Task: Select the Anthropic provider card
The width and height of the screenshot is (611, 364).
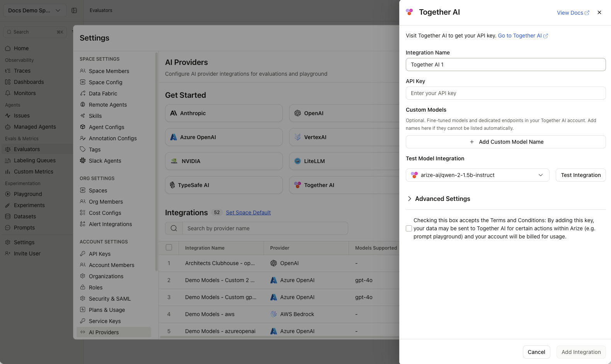Action: (x=224, y=113)
